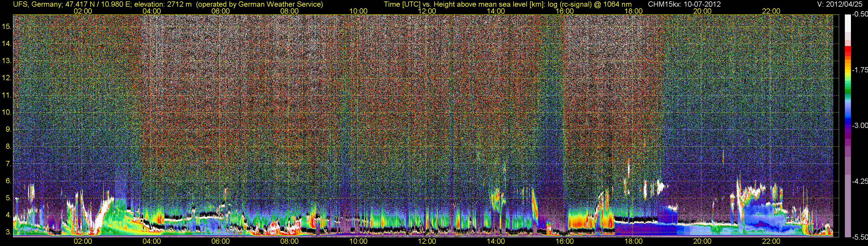Select the 10:00 label below the plot
This screenshot has width=868, height=246.
pyautogui.click(x=358, y=241)
